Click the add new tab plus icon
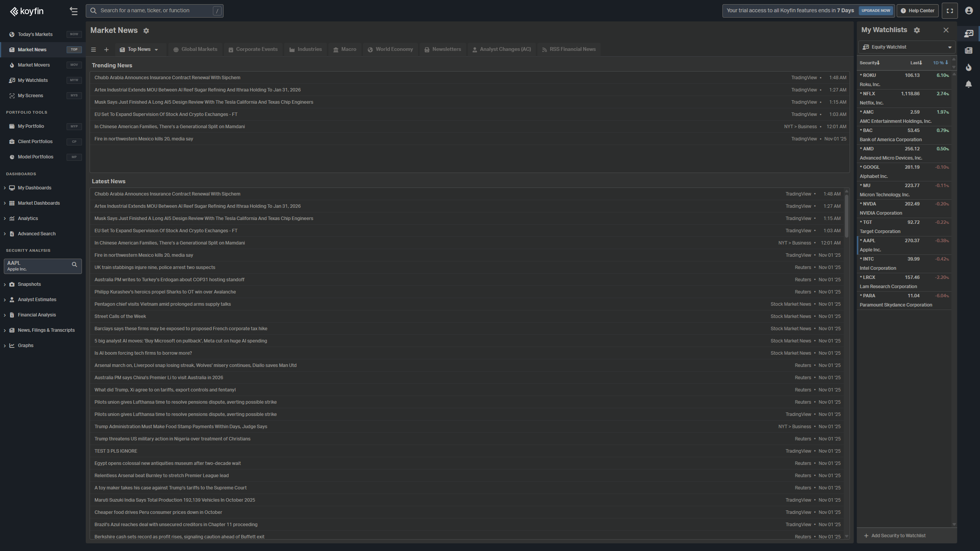Image resolution: width=980 pixels, height=551 pixels. pos(106,50)
